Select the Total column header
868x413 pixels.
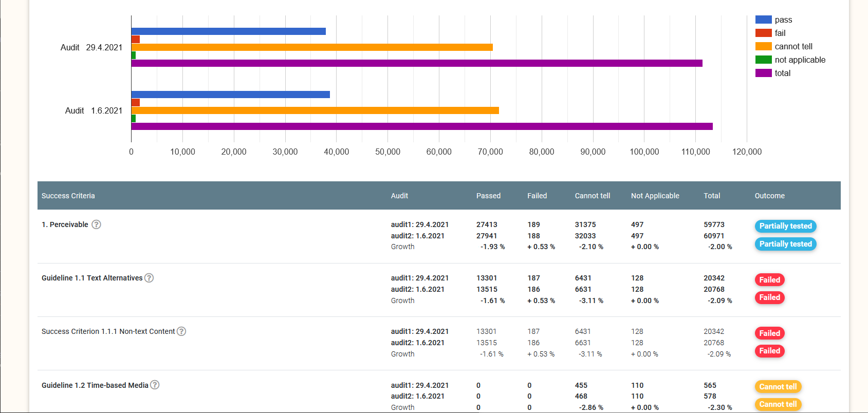(x=712, y=196)
